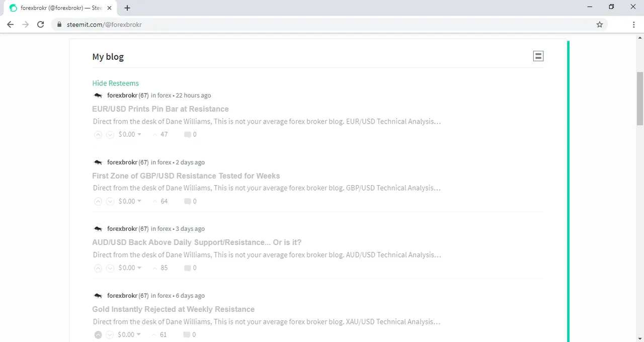The width and height of the screenshot is (644, 342).
Task: Click the '3 days ago' timestamp
Action: 190,229
